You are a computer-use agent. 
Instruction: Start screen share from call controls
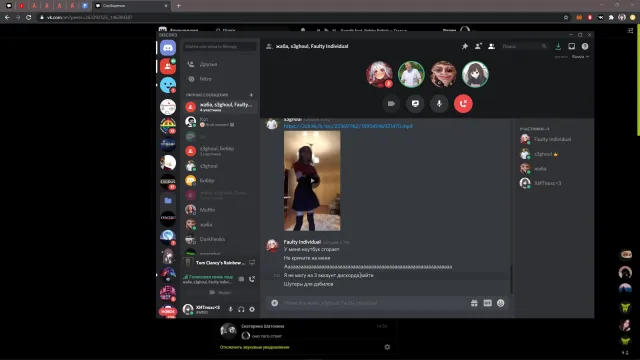tap(415, 104)
